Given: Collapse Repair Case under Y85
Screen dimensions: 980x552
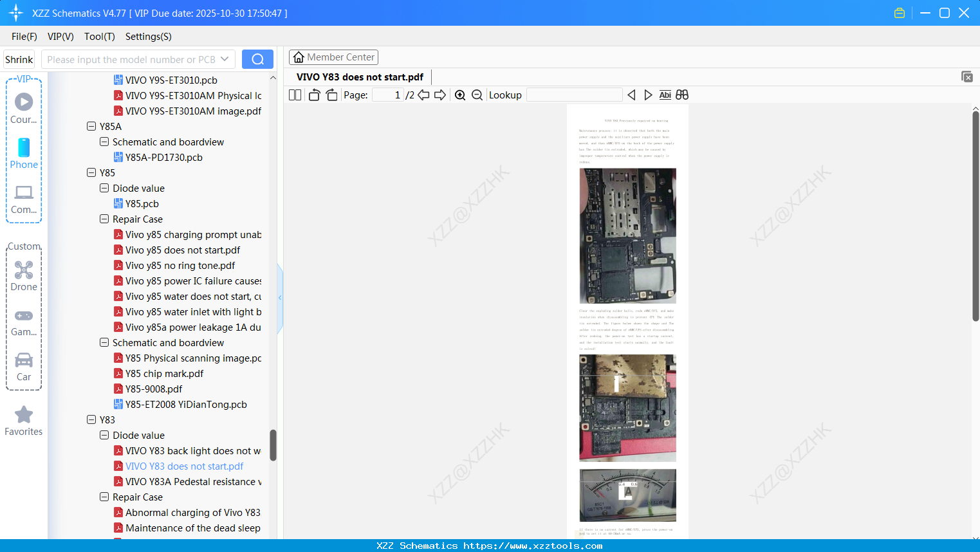Looking at the screenshot, I should [x=104, y=219].
